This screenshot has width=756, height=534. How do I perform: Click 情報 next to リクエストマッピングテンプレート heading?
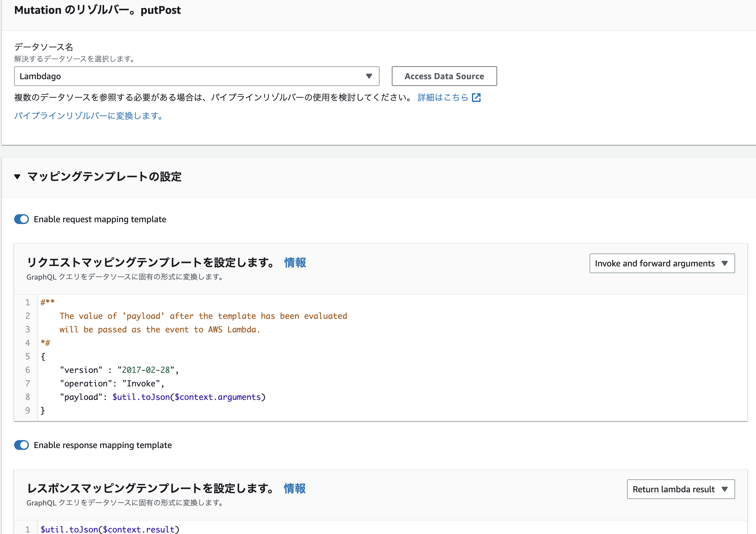point(295,263)
